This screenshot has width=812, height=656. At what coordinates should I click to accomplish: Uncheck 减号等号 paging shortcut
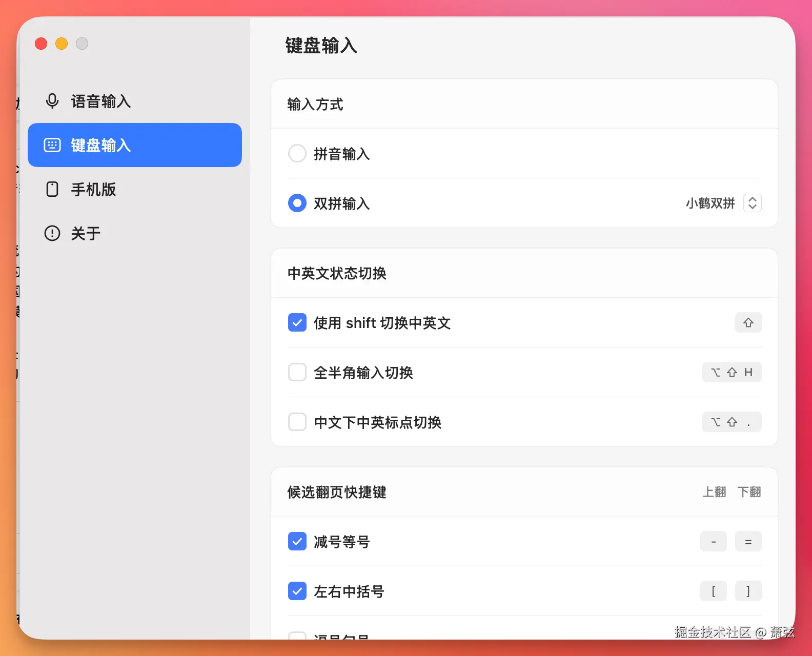coord(297,541)
